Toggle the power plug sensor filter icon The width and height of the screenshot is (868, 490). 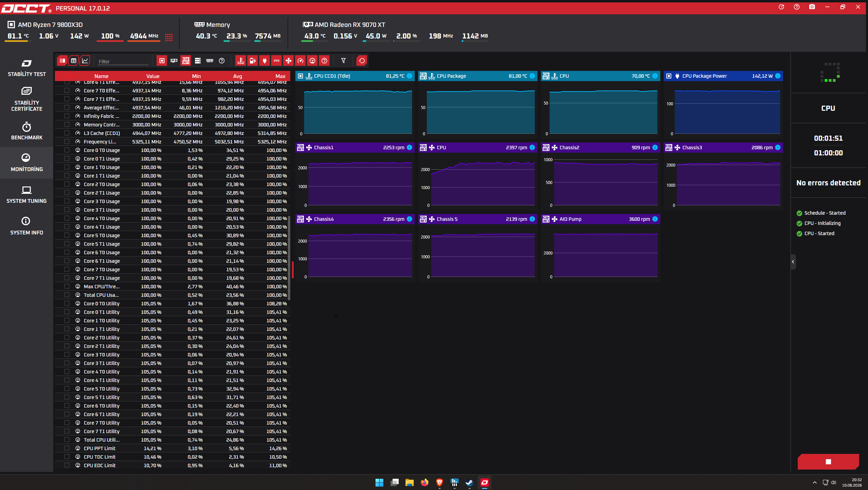[x=265, y=61]
